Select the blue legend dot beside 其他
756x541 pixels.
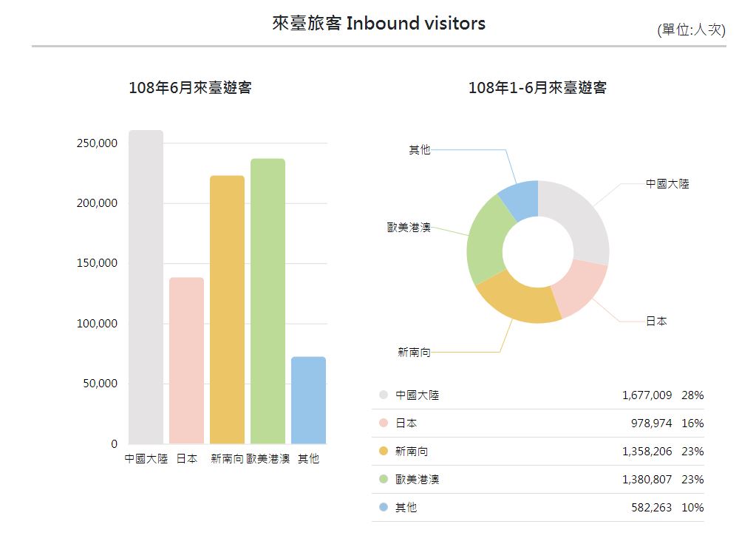coord(384,507)
